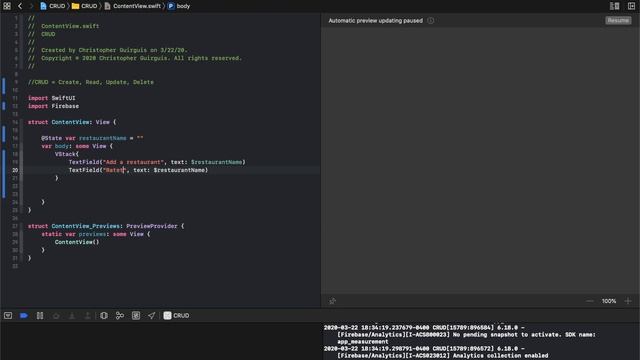This screenshot has width=640, height=360.
Task: Open Debug View Hierarchy
Action: pos(104,316)
